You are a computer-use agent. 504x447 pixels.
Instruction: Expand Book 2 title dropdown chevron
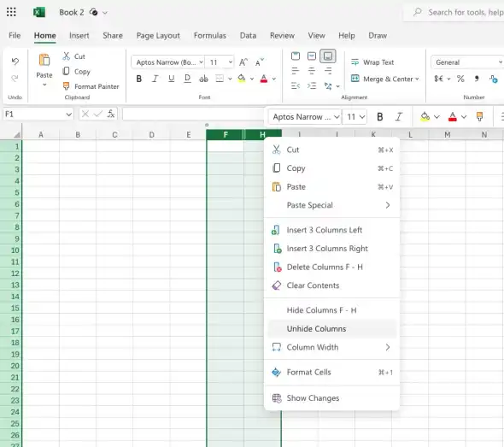point(105,13)
